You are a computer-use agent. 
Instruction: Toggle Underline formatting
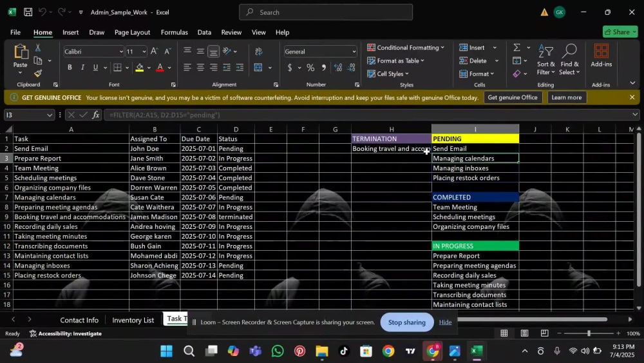tap(95, 68)
